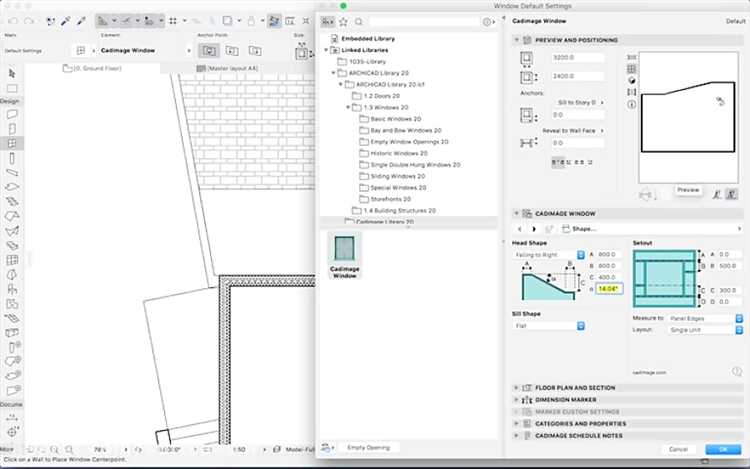Click the Trace reference icon in the toolbar
Screen dimensions: 750x469
[274, 21]
